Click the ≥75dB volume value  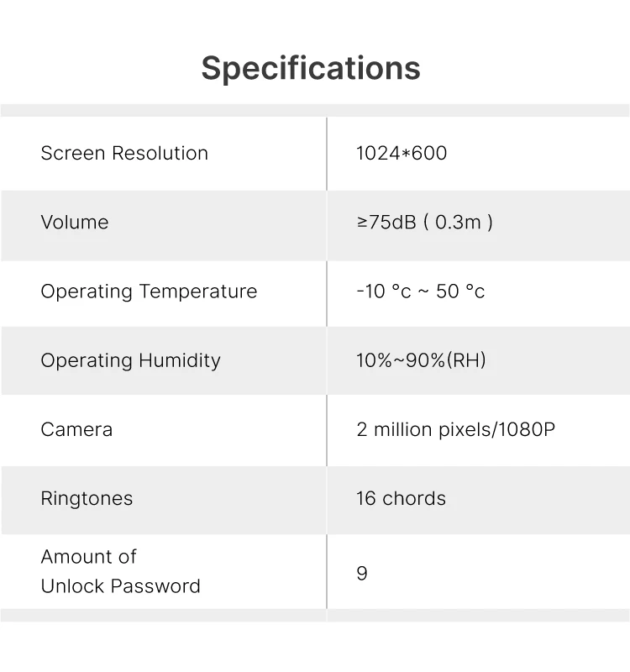(386, 222)
